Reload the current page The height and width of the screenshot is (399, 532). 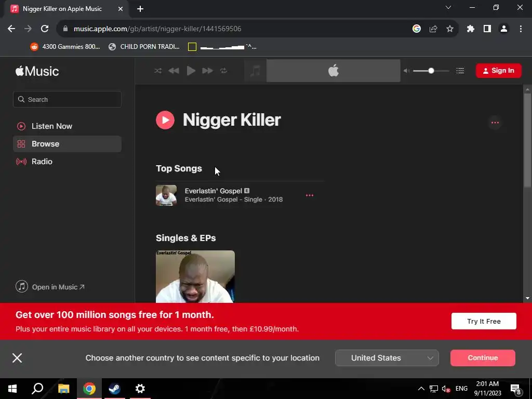[45, 29]
